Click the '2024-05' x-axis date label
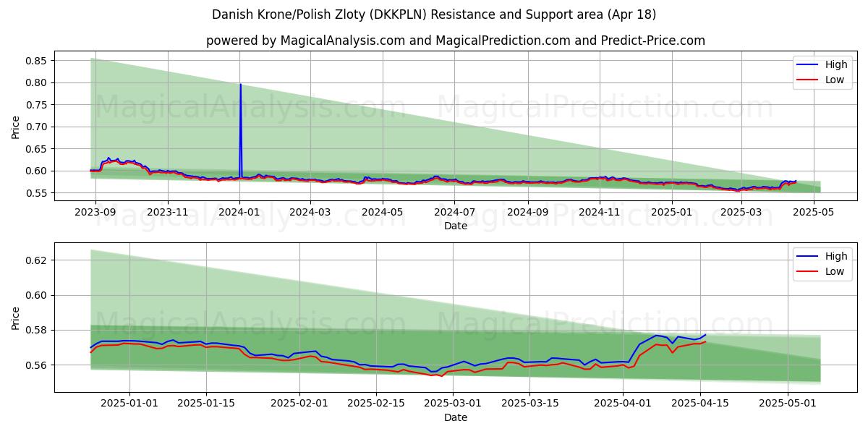 pyautogui.click(x=382, y=212)
